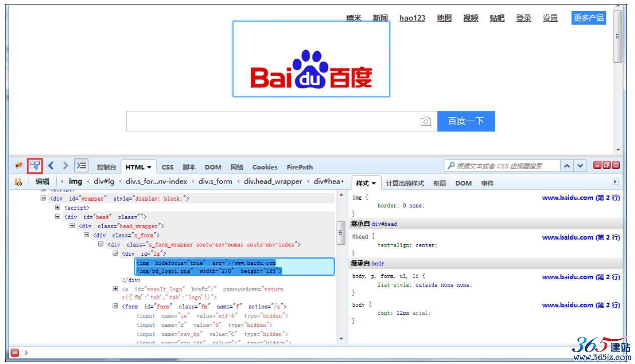This screenshot has width=635, height=364.
Task: Open the 设置 link
Action: tap(550, 18)
